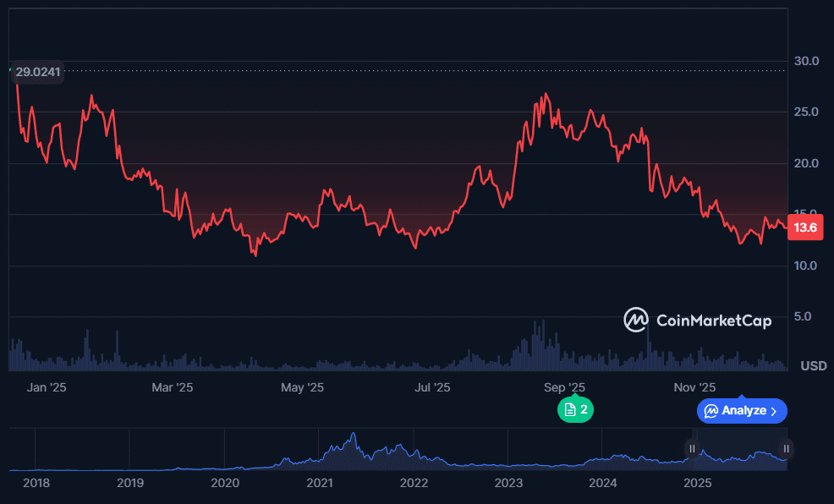
Task: Click the 2020 label in the timeline navigator
Action: coord(224,483)
